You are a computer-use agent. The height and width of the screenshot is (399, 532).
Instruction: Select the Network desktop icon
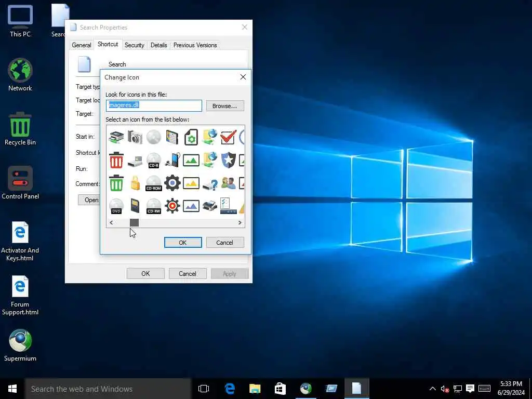coord(20,75)
